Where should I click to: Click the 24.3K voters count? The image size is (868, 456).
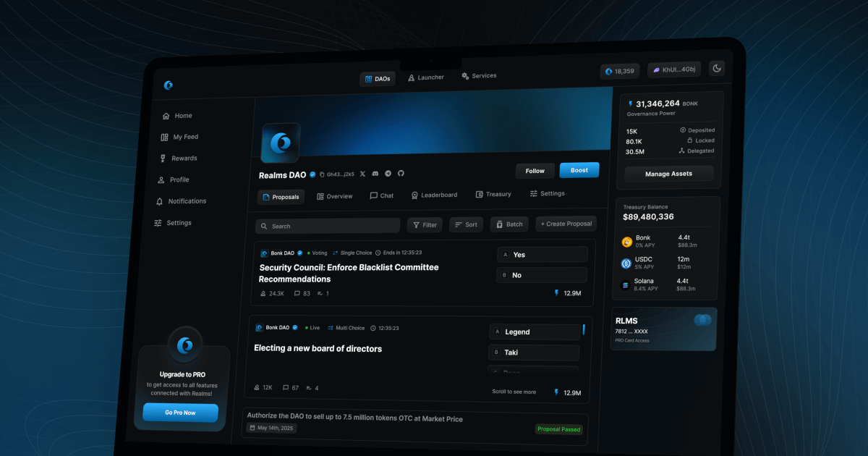point(272,294)
